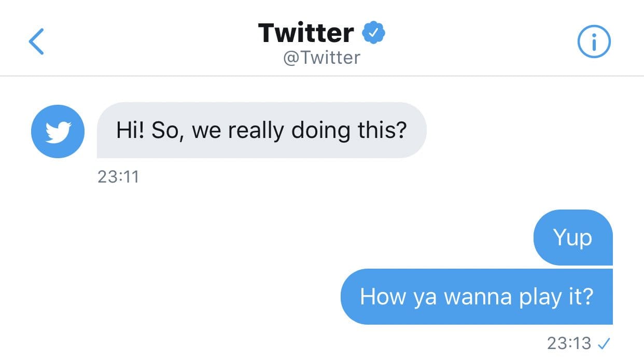Viewport: 644px width, 362px height.
Task: Click the white bird logo avatar
Action: pos(57,131)
